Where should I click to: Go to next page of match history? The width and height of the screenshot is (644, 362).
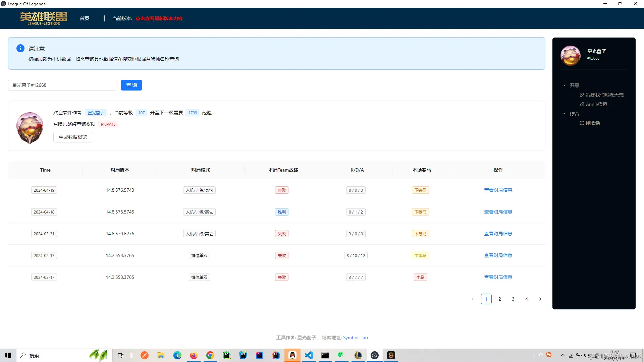540,299
